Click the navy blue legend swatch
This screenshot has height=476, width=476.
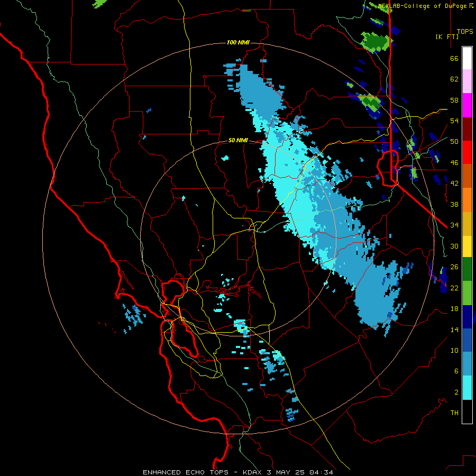(x=467, y=317)
